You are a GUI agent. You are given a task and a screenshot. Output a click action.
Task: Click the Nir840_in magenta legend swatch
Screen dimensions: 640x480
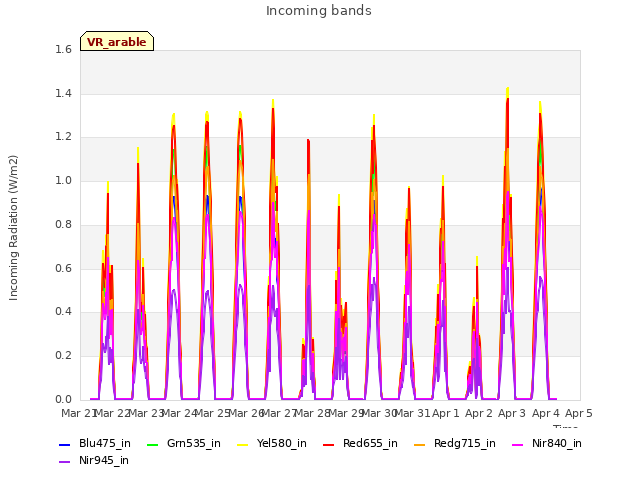pos(518,444)
